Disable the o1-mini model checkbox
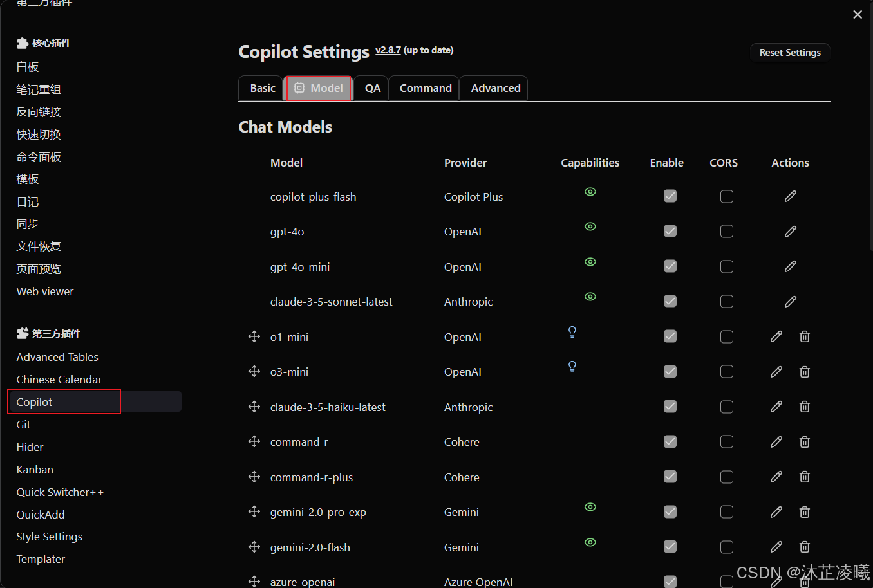This screenshot has width=873, height=588. [670, 336]
